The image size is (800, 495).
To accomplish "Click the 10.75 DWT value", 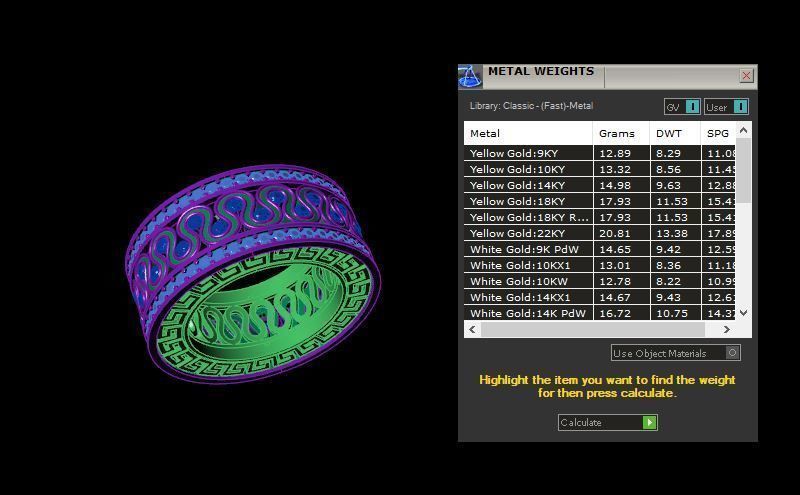I will click(x=672, y=313).
